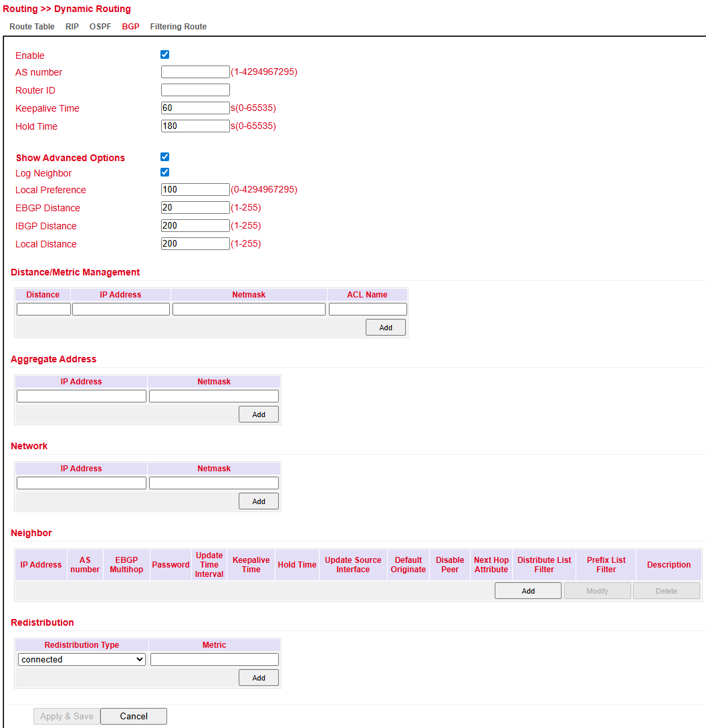The width and height of the screenshot is (706, 728).
Task: Click the Distance column input field
Action: click(x=43, y=309)
